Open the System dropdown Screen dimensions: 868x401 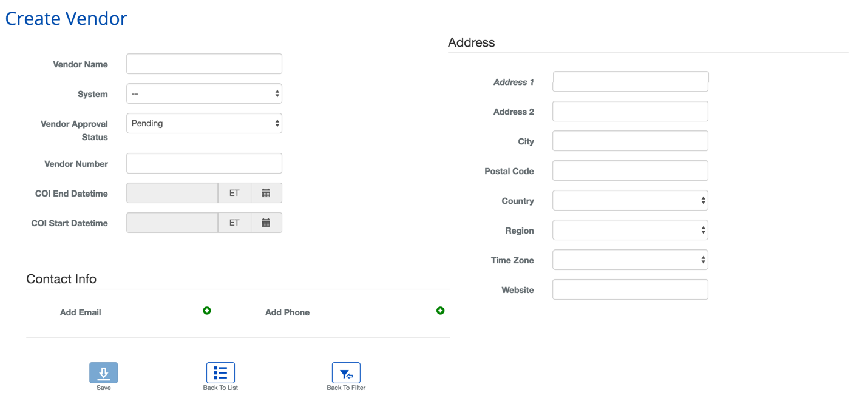[204, 94]
